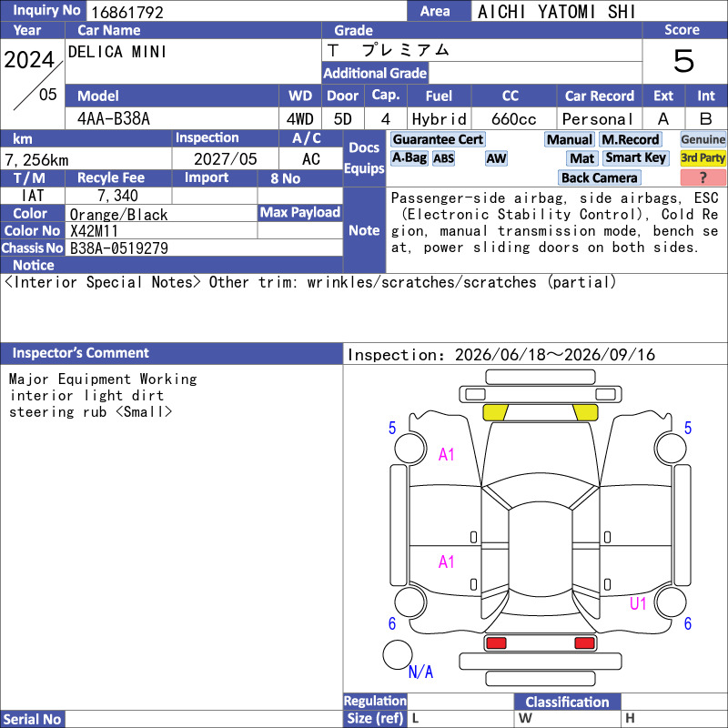Click the steering rub comment line
This screenshot has height=728, width=728.
[90, 412]
